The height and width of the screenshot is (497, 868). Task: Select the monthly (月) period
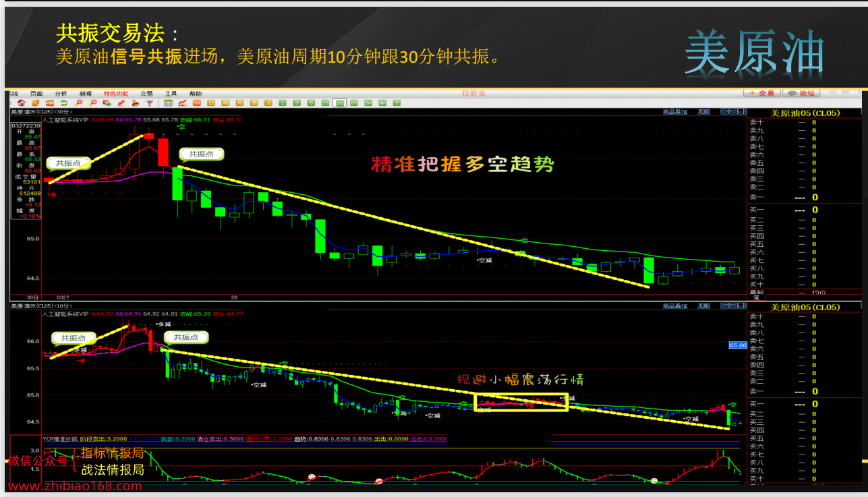coord(240,103)
